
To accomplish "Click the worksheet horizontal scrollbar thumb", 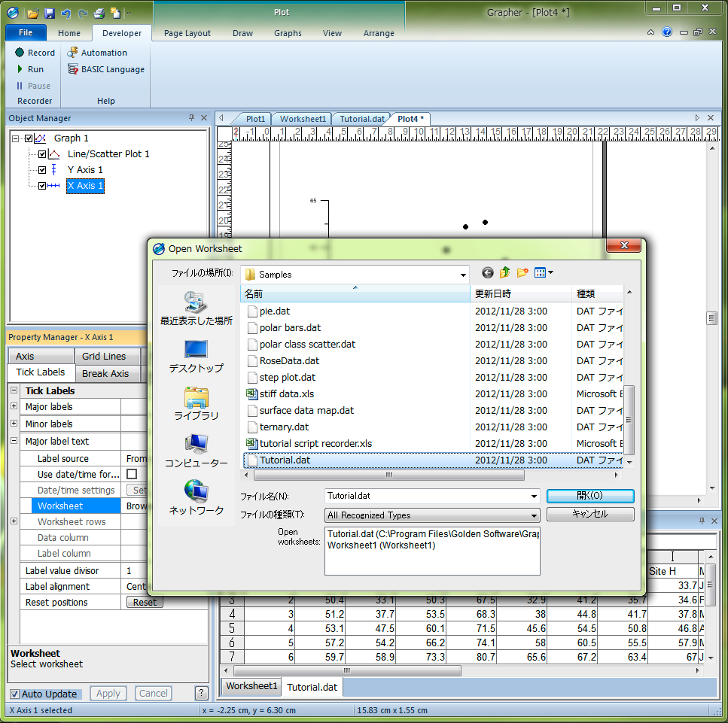I will click(x=347, y=670).
